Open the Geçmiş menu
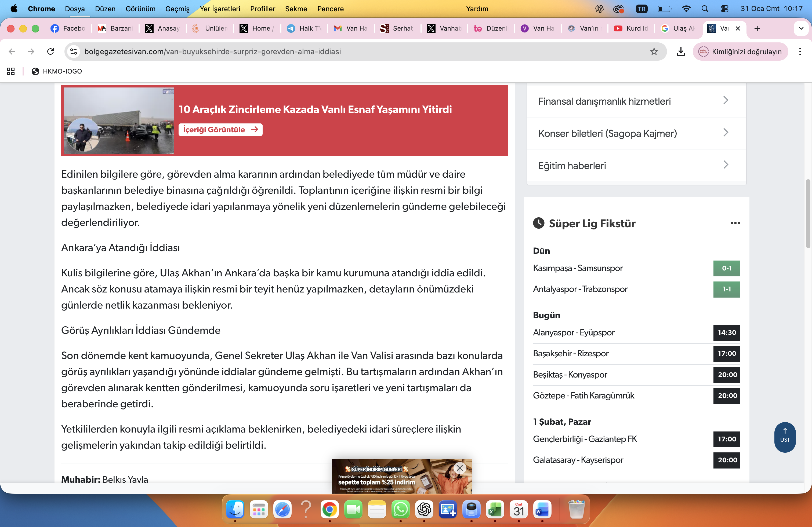The image size is (812, 527). (x=177, y=9)
